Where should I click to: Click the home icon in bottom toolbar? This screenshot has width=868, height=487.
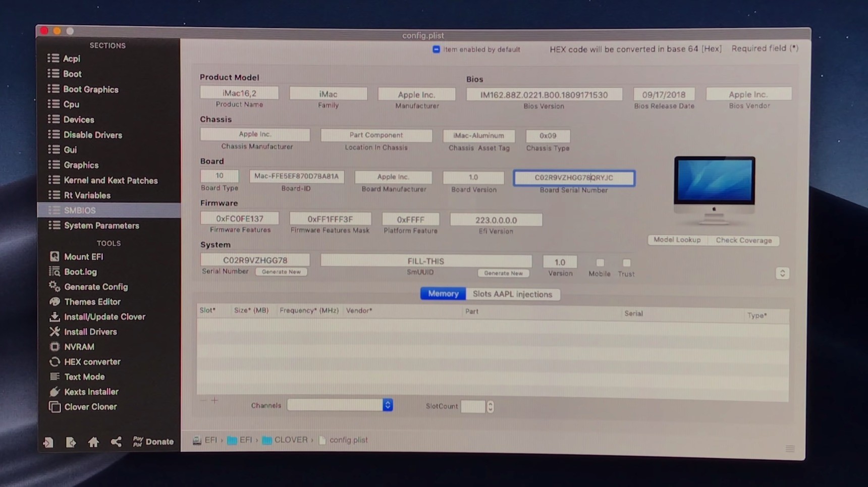coord(93,442)
